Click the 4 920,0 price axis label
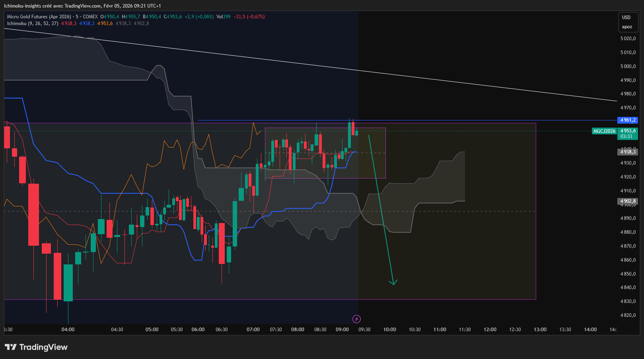The width and height of the screenshot is (644, 359). (x=628, y=177)
